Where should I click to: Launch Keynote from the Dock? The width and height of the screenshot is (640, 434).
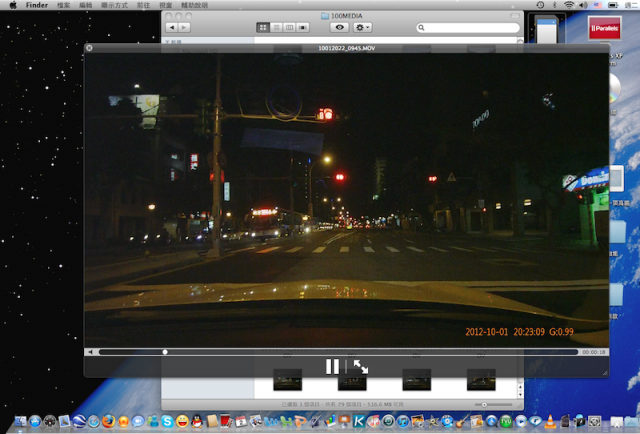click(x=344, y=421)
